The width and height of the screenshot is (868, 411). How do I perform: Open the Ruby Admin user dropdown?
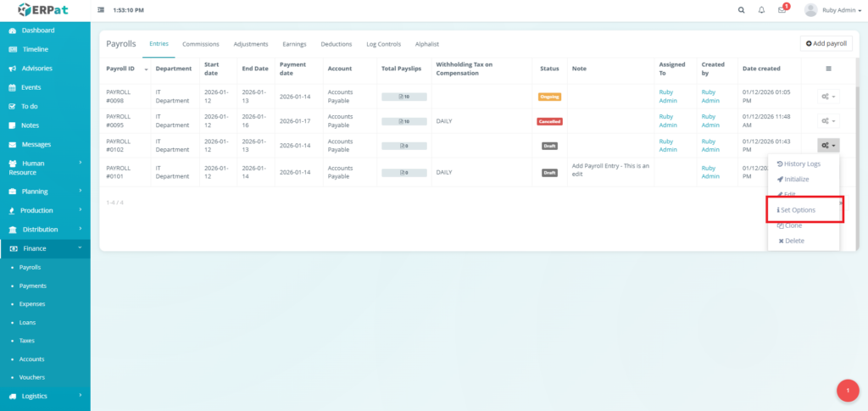[x=833, y=10]
